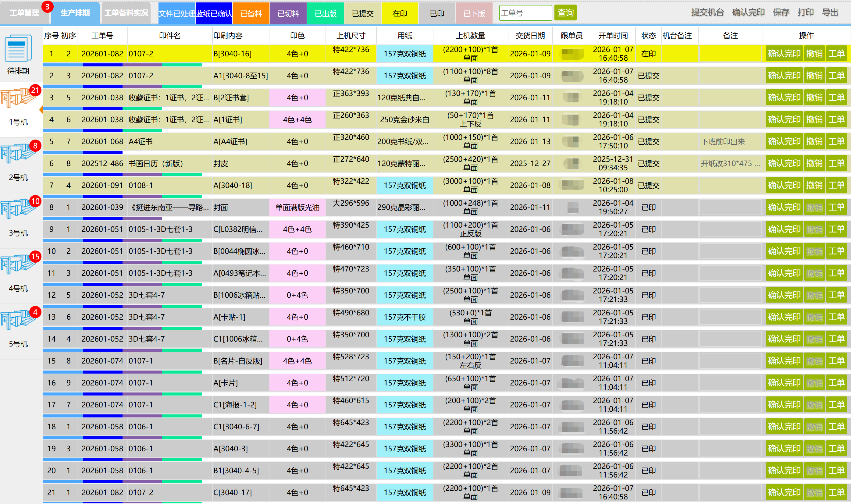The width and height of the screenshot is (851, 504).
Task: Focus the 工单号 search input field
Action: 525,13
